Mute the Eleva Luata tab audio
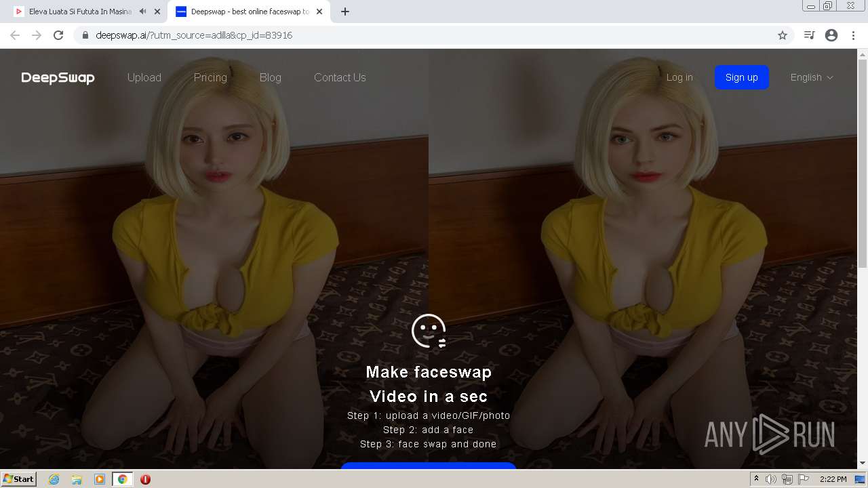This screenshot has width=868, height=488. point(142,12)
